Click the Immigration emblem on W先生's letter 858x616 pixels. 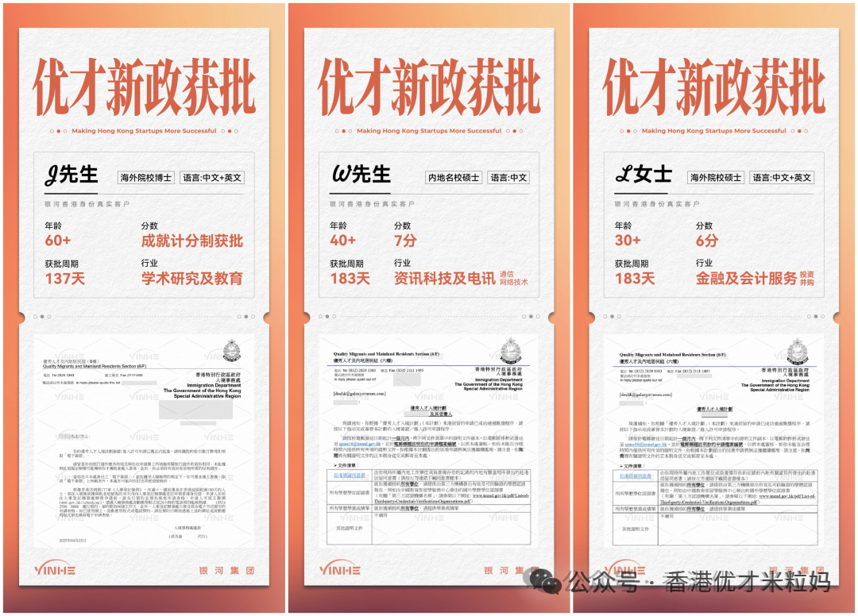tap(514, 350)
